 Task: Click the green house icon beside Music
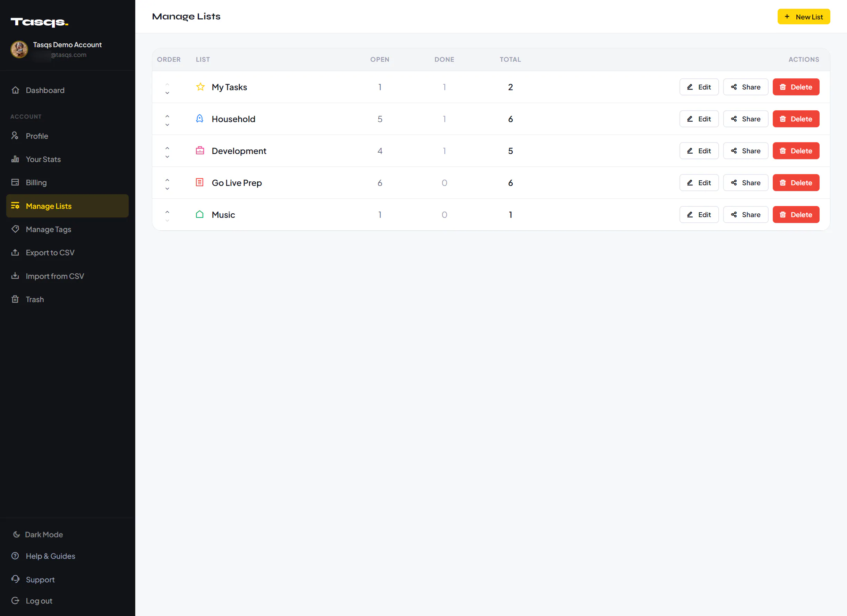(200, 214)
